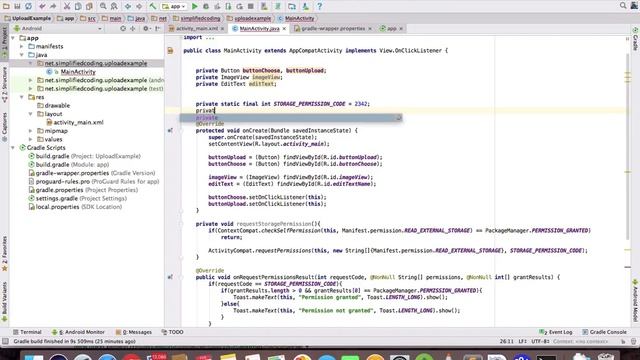Click the private autocomplete suggestion

pyautogui.click(x=291, y=118)
